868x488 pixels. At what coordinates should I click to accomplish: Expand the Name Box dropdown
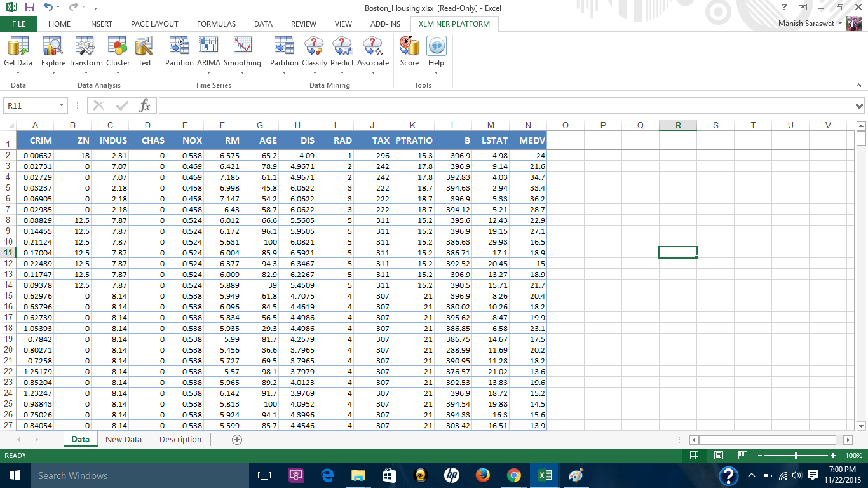point(62,105)
